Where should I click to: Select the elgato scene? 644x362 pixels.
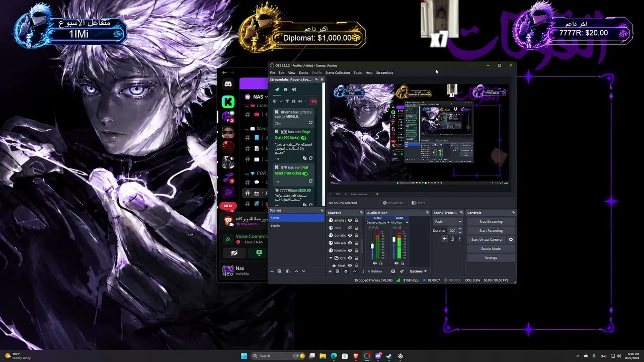[296, 225]
